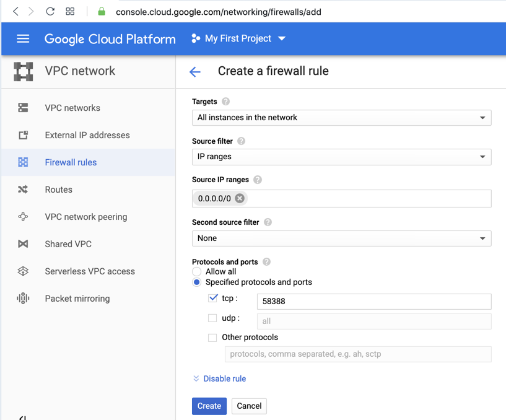Open the Targets dropdown

coord(341,118)
